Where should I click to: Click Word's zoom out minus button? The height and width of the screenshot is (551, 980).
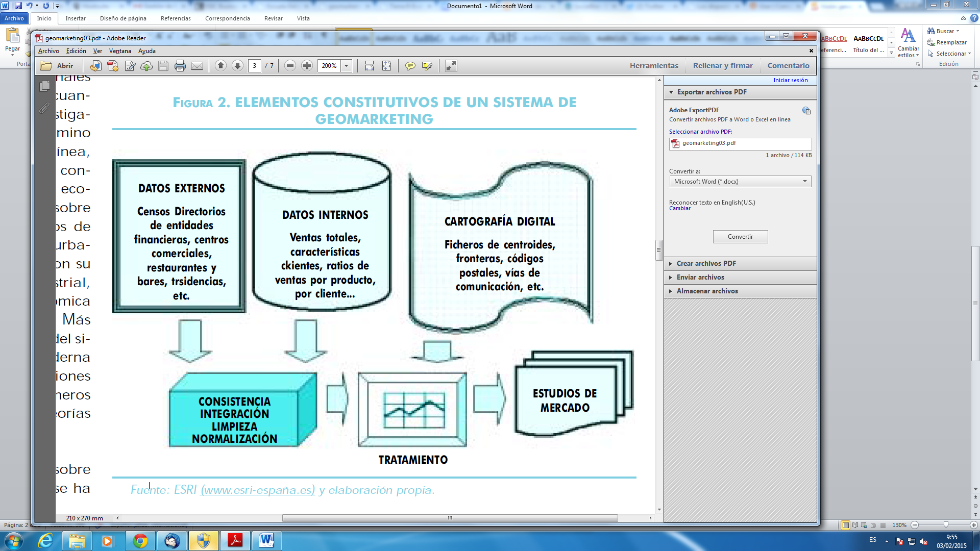click(x=915, y=525)
